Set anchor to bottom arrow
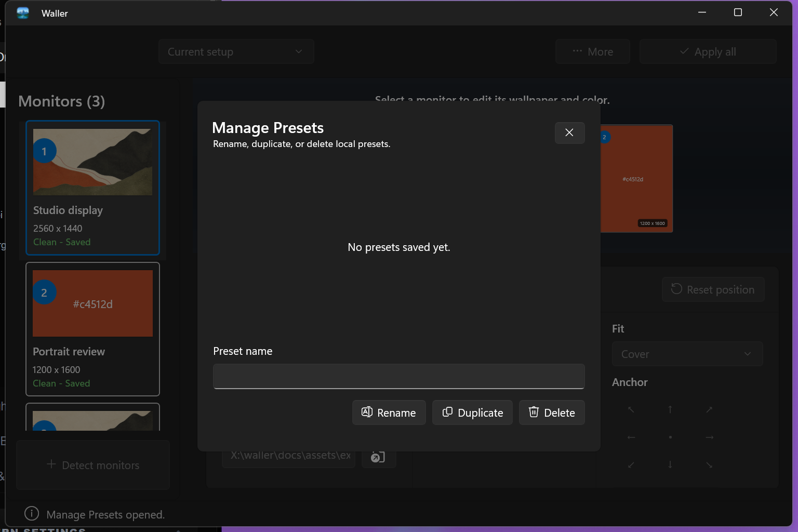798x532 pixels. pos(670,465)
